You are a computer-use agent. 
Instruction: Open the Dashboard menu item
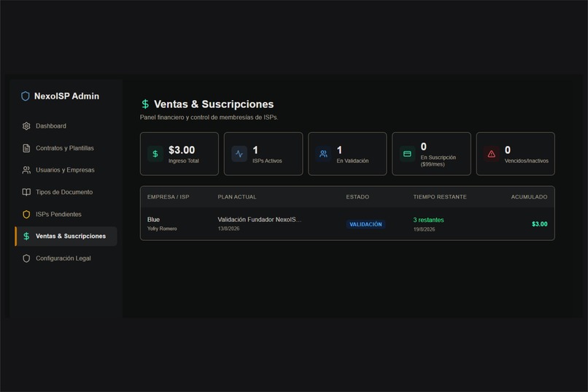(66, 126)
